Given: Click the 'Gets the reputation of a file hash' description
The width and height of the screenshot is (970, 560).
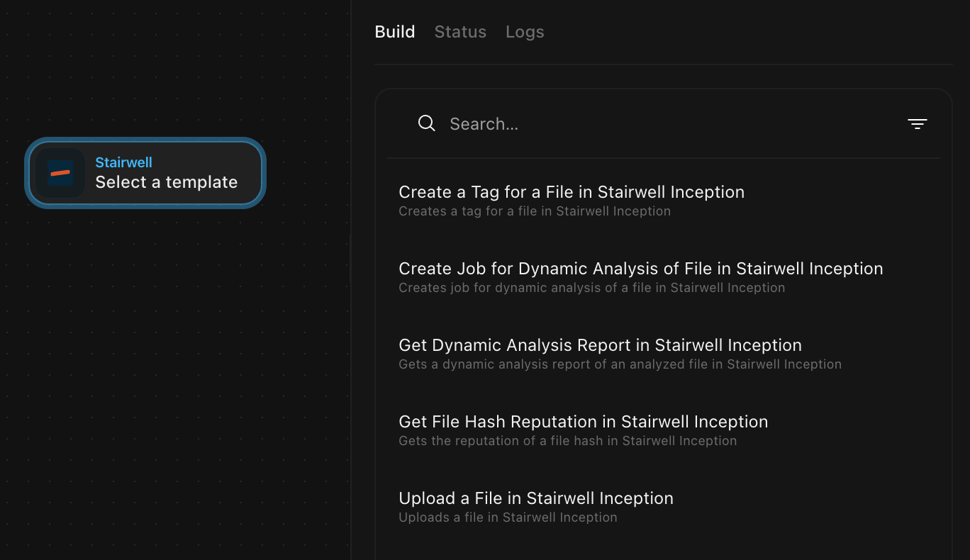Looking at the screenshot, I should point(567,441).
